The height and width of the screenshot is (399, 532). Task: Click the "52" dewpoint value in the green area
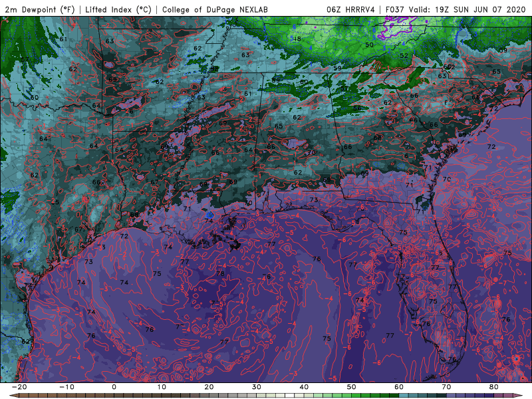404,55
